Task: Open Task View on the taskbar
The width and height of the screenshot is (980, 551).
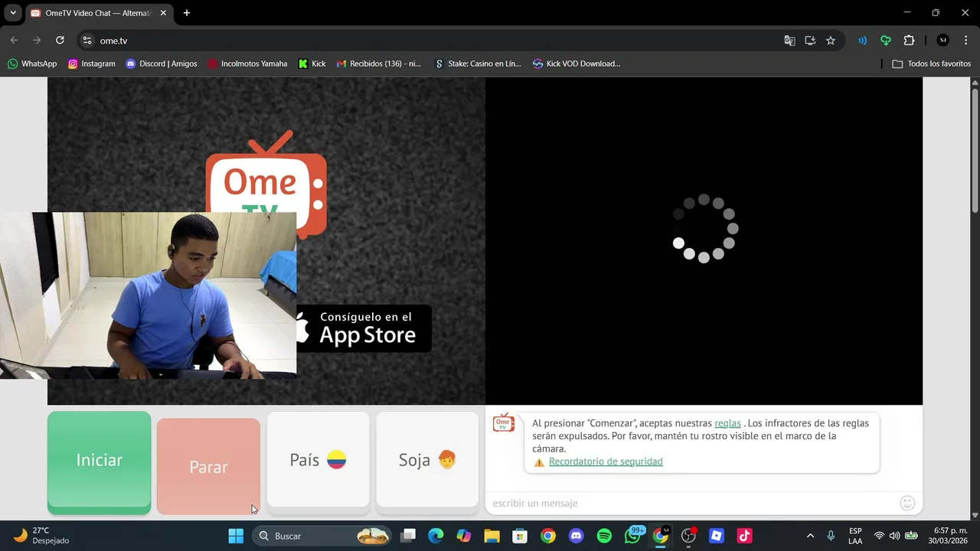Action: click(407, 536)
